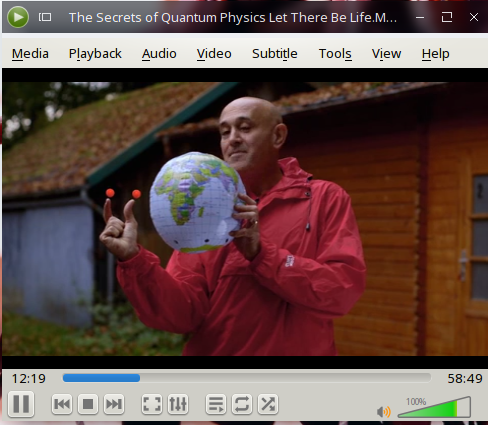Pause the video playback
This screenshot has width=488, height=425.
coord(21,404)
